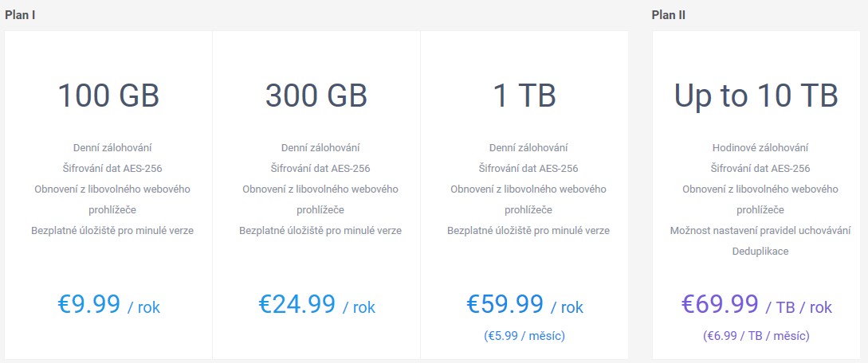Screen dimensions: 868x363
Task: Click Šifrování dat AES-256 in the 300 GB card
Action: click(x=320, y=169)
